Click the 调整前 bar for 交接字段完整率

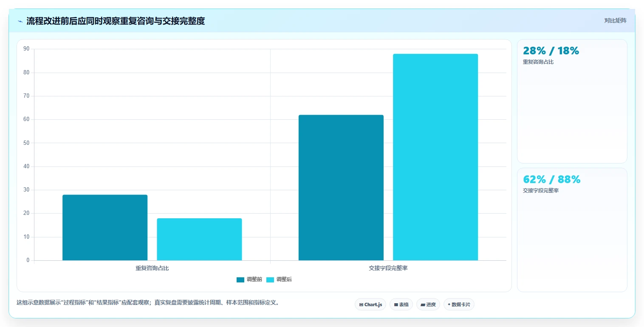coord(341,188)
